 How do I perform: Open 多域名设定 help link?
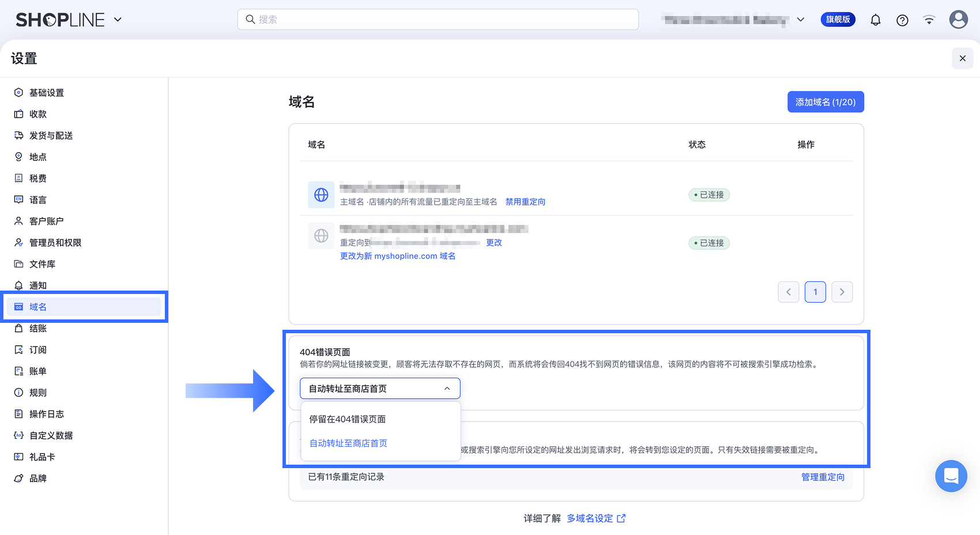click(596, 518)
